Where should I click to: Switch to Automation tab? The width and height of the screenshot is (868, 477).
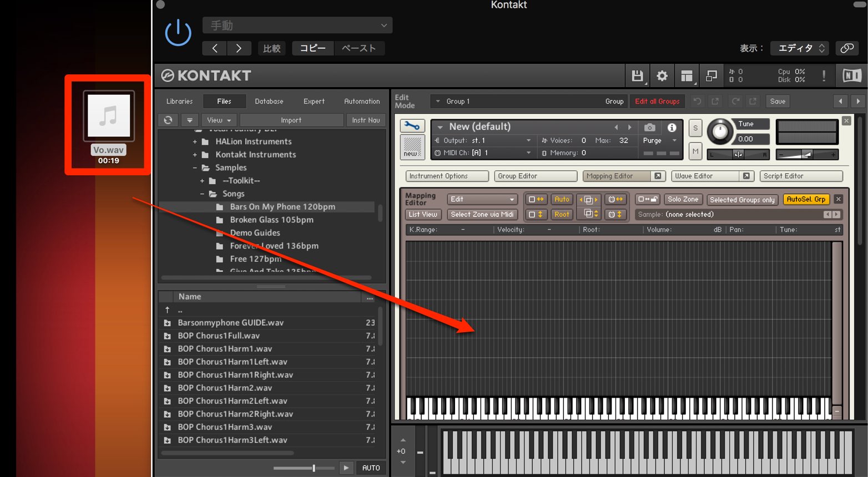click(362, 101)
